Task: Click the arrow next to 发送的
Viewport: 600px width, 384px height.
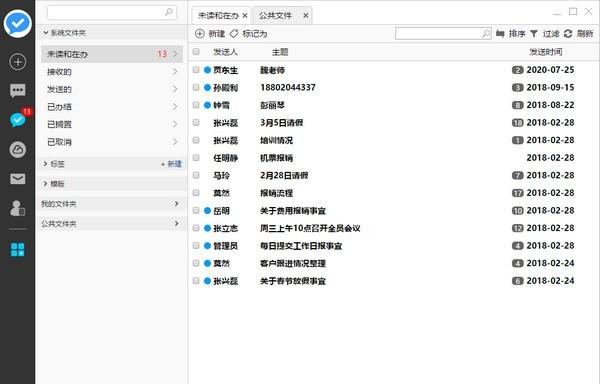Action: [175, 89]
